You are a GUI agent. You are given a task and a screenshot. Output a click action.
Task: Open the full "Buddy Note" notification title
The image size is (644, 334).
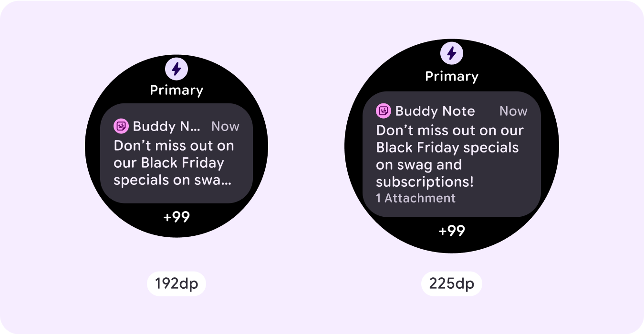(x=435, y=111)
